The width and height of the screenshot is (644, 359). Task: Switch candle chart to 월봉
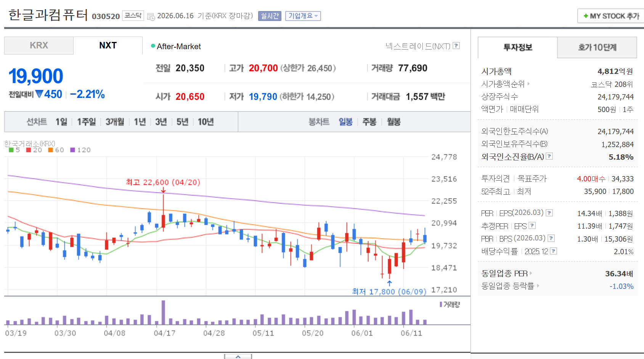[x=393, y=122]
